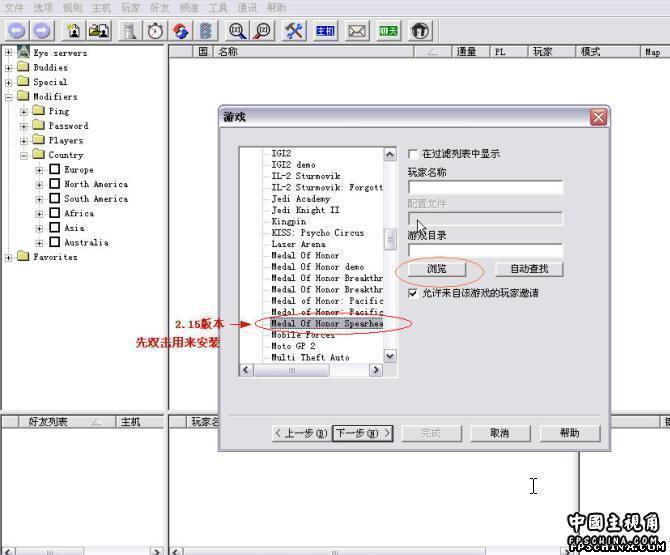
Task: Expand the Buddies tree node
Action: pos(8,68)
